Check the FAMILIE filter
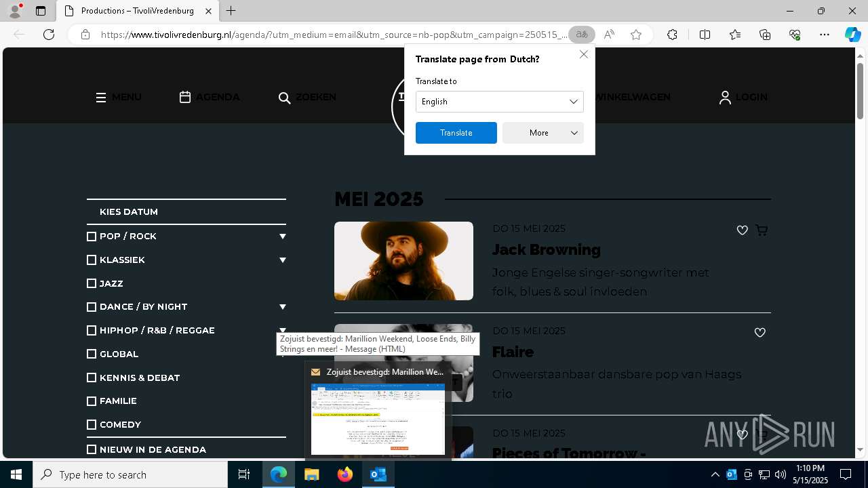This screenshot has height=488, width=868. (92, 401)
